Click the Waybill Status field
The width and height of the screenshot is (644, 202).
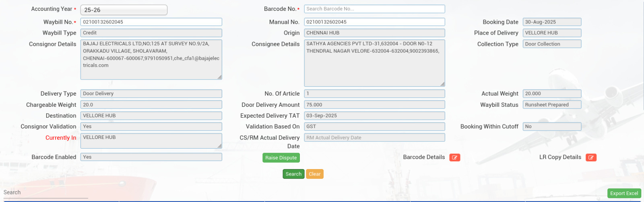pyautogui.click(x=551, y=105)
